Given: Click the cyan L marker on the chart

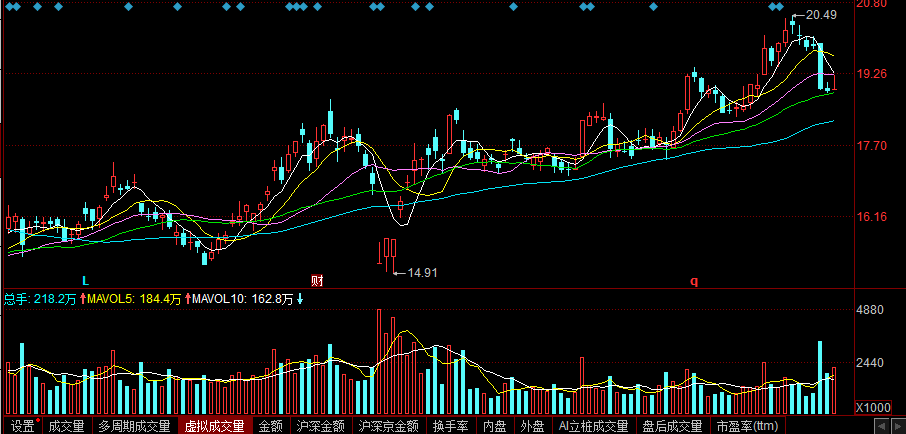Looking at the screenshot, I should (85, 281).
